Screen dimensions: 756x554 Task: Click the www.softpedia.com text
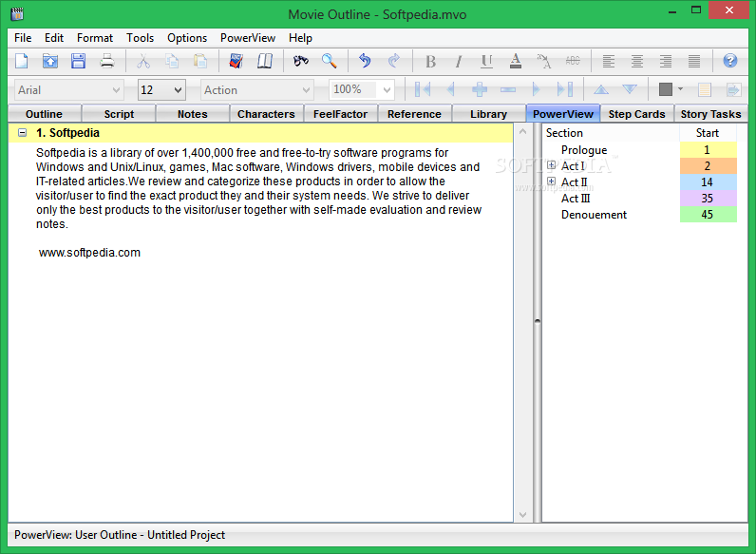[89, 253]
